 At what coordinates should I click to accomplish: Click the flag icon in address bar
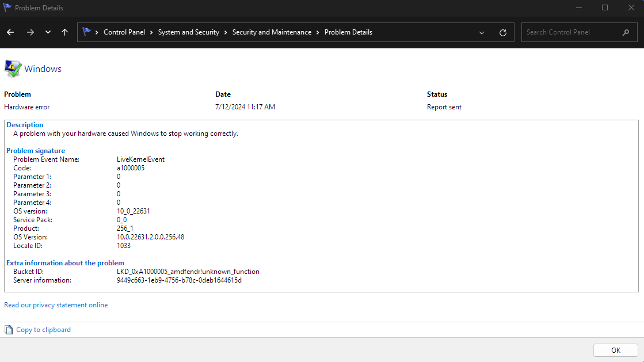point(86,32)
